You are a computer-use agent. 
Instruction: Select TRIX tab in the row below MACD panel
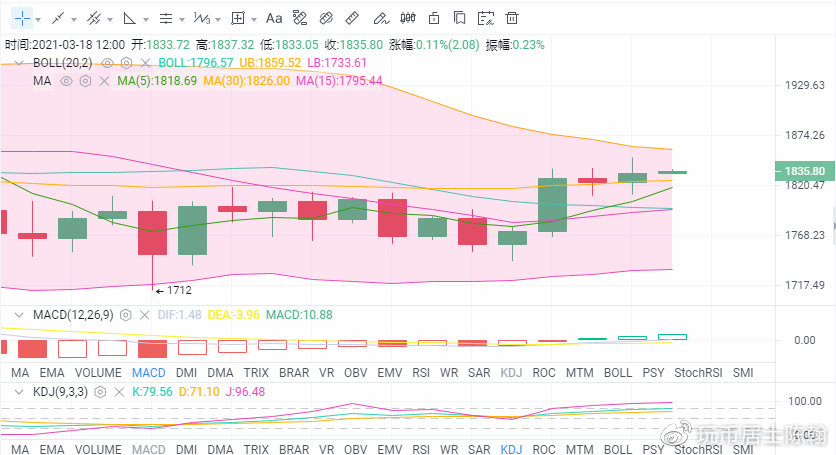256,373
